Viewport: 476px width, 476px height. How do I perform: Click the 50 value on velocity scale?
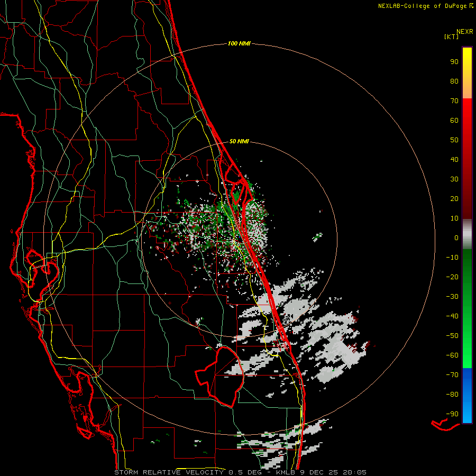click(454, 140)
